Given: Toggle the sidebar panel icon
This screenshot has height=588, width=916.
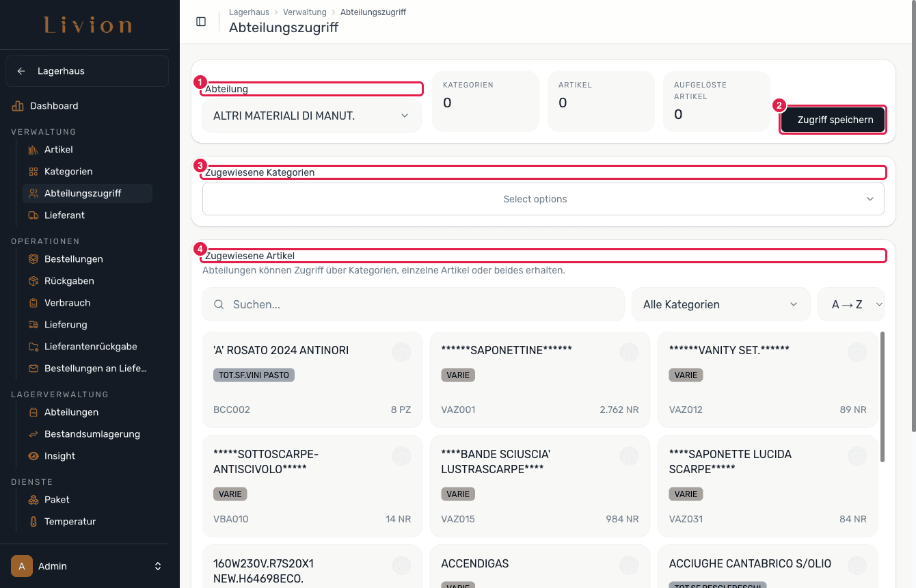Looking at the screenshot, I should coord(201,22).
